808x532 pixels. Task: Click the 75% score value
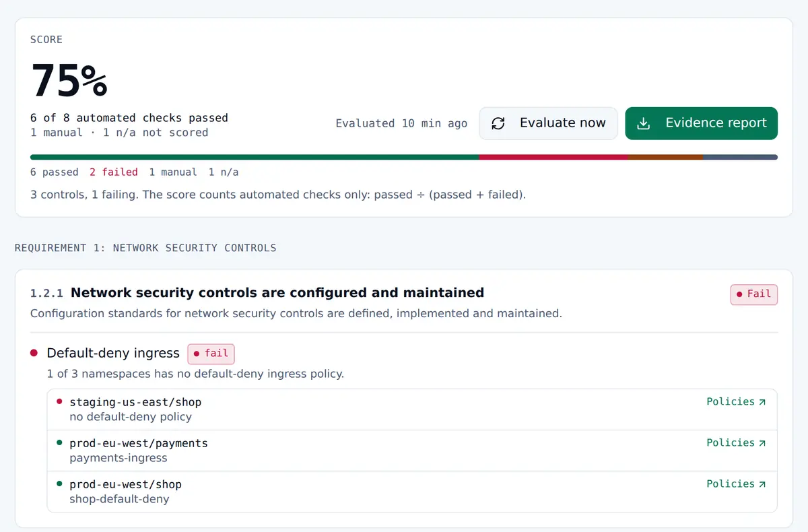[69, 81]
